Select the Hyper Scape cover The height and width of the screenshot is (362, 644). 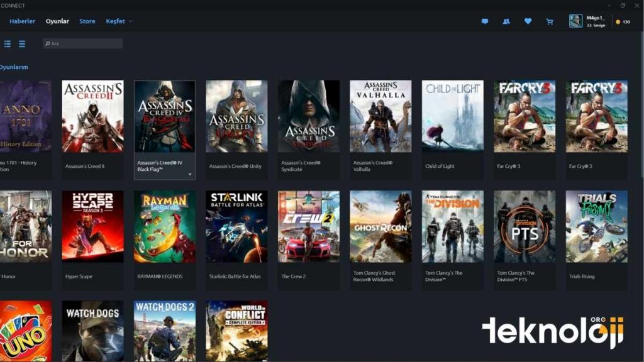coord(93,226)
